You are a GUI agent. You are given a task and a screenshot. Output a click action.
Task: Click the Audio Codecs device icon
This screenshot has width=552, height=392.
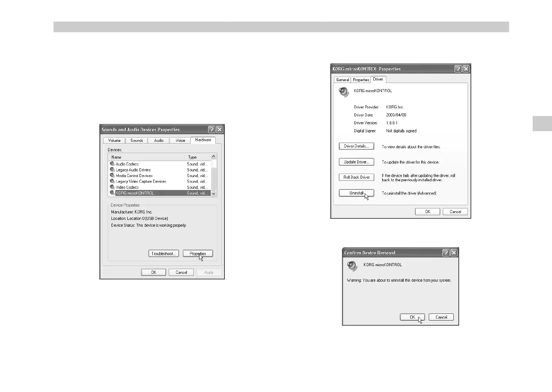(112, 164)
